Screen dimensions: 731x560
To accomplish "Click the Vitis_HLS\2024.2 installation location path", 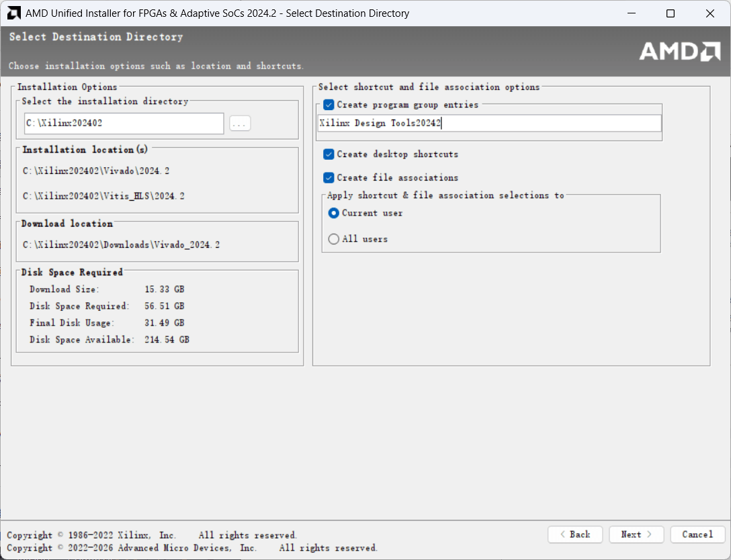I will (x=103, y=196).
